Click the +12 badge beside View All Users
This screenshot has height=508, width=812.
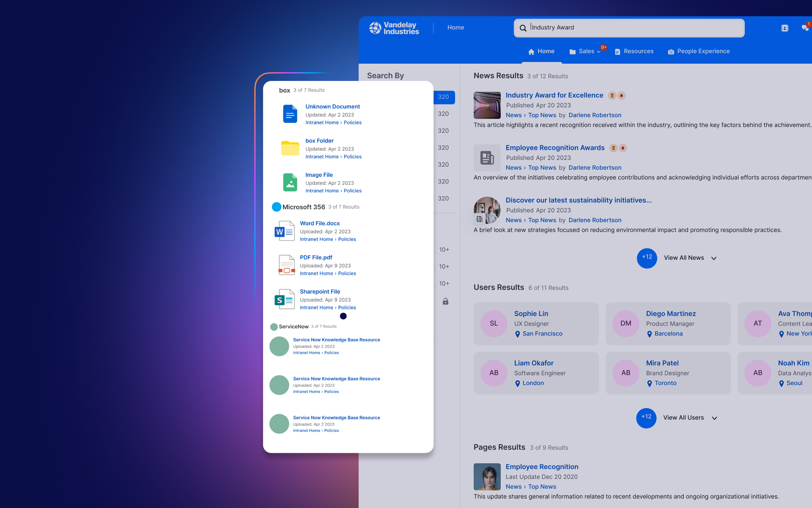click(646, 418)
